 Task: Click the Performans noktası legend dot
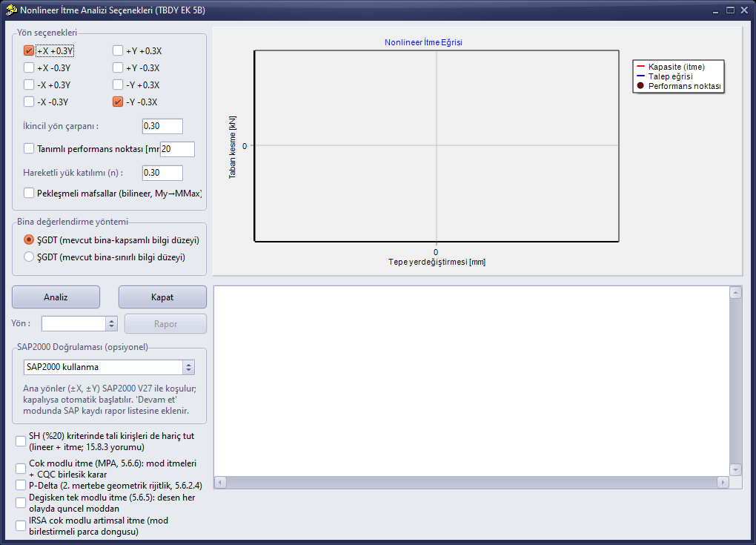(x=640, y=86)
